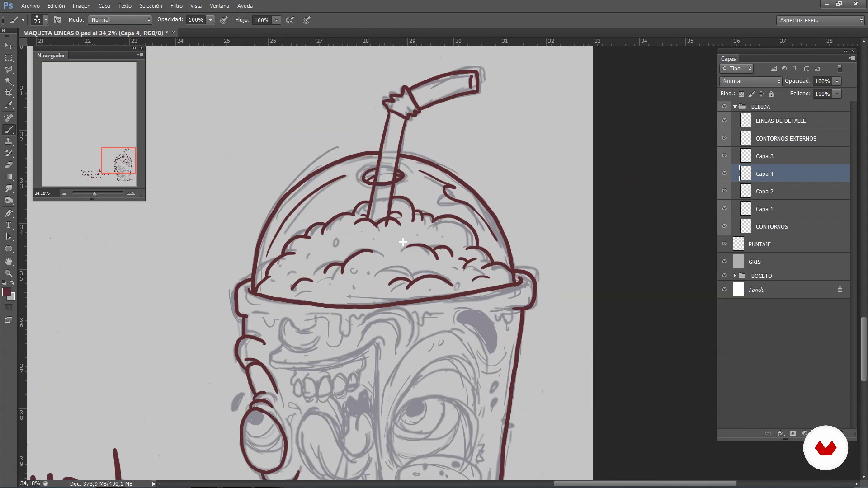Viewport: 868px width, 488px height.
Task: Select the Healing Brush tool
Action: 9,118
